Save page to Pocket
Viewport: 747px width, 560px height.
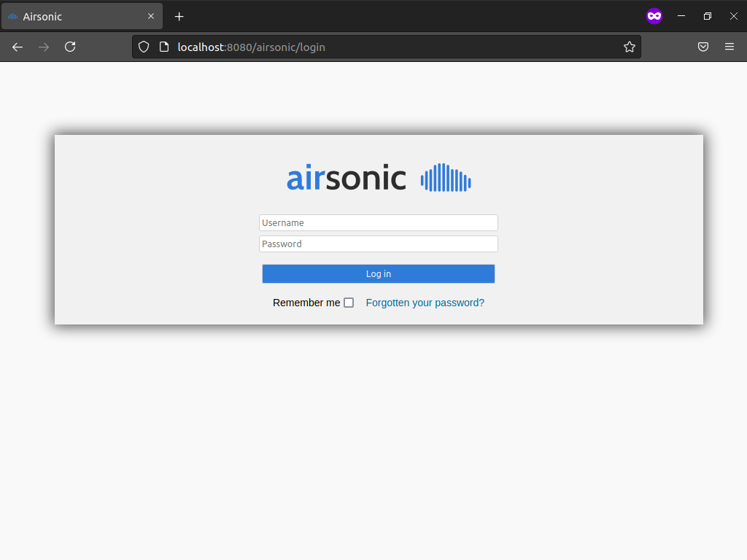[x=703, y=47]
